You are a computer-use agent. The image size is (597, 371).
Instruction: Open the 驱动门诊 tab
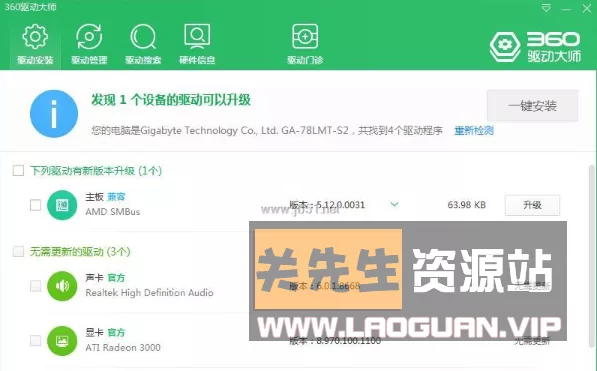coord(305,44)
